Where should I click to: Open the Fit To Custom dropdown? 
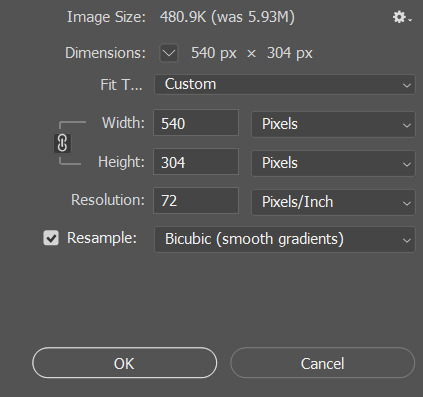[x=285, y=84]
